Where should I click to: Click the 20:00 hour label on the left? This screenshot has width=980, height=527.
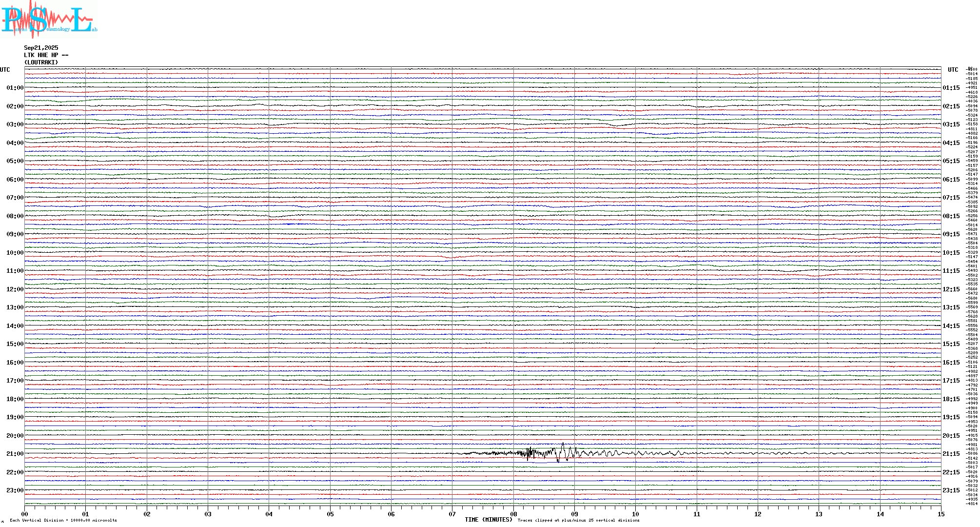click(x=15, y=436)
